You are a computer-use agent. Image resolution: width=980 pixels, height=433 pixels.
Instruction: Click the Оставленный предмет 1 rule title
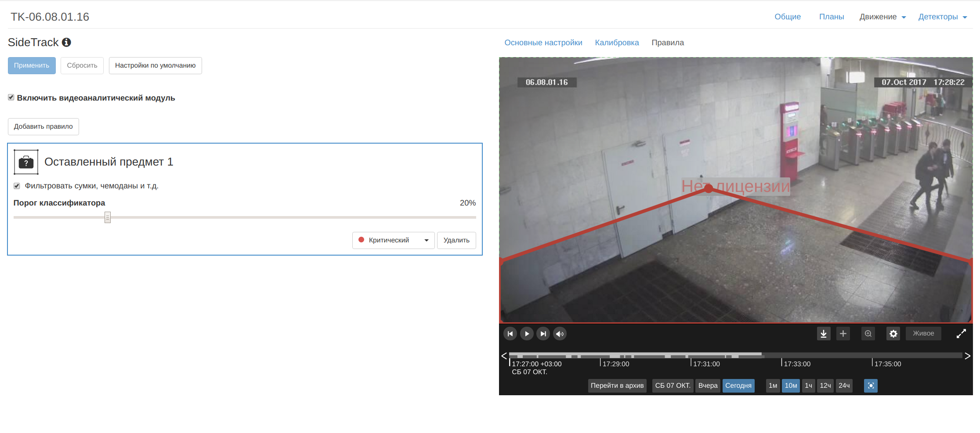pos(109,162)
